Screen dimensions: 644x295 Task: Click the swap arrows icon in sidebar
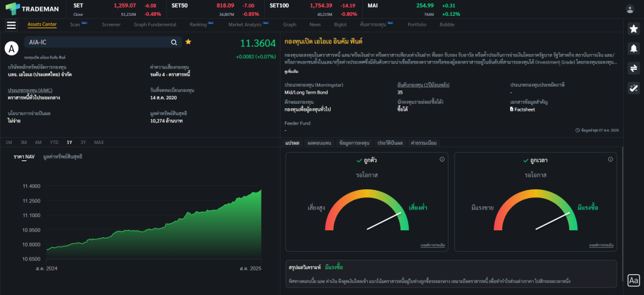pyautogui.click(x=633, y=69)
